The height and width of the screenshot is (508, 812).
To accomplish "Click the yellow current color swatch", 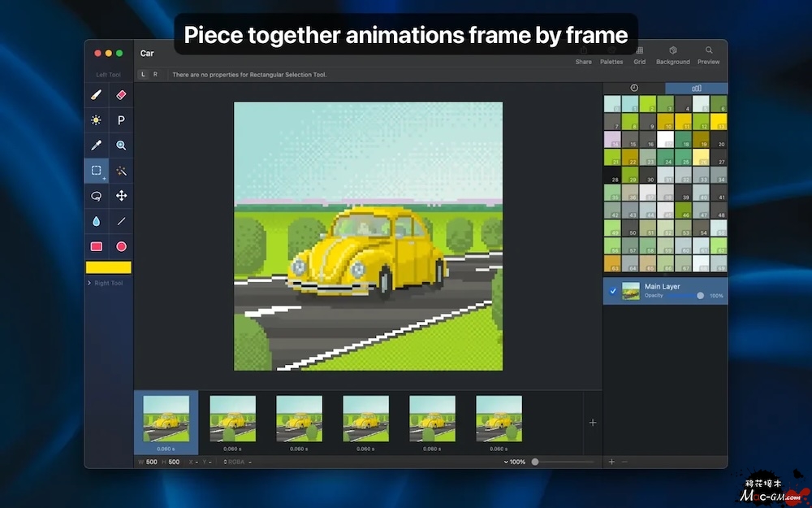I will (109, 267).
